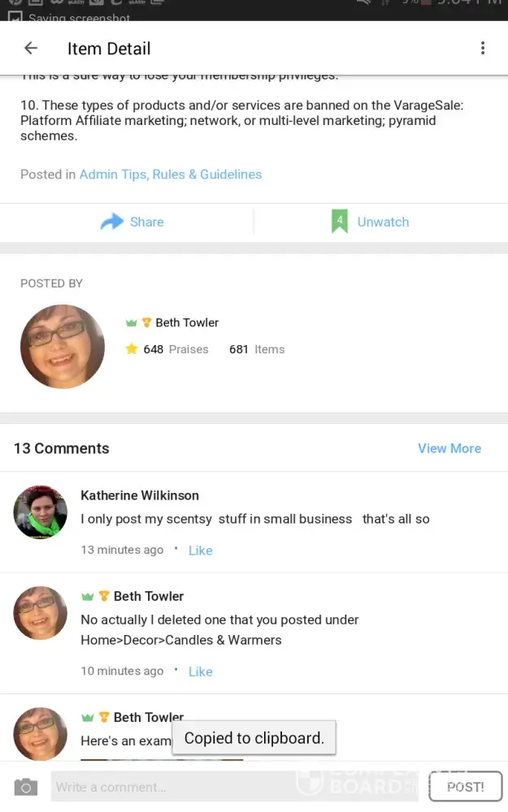Tap Katherine Wilkinson's commenter name

pyautogui.click(x=140, y=495)
